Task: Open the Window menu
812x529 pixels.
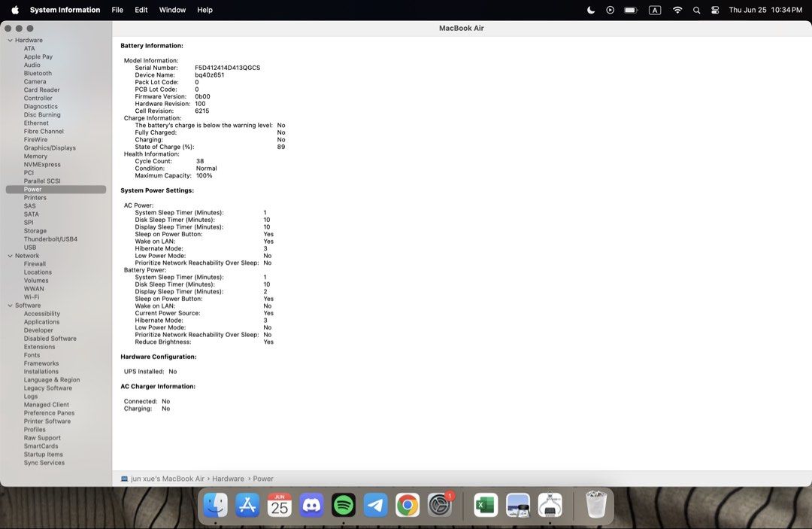Action: coord(172,10)
